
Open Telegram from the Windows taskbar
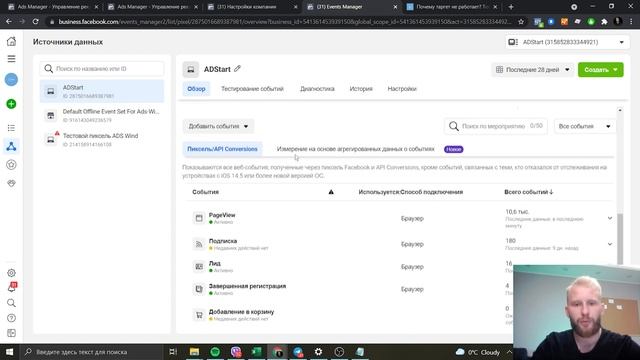coord(298,351)
